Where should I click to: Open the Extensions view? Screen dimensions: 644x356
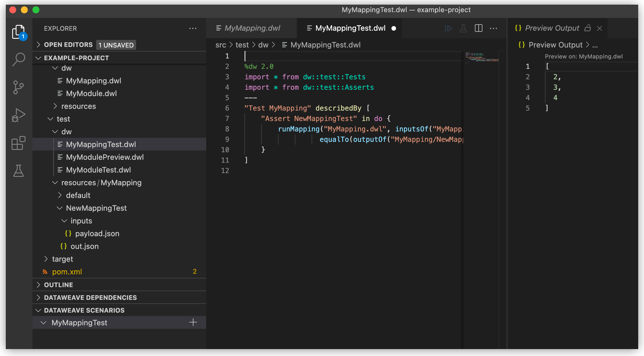[x=18, y=143]
